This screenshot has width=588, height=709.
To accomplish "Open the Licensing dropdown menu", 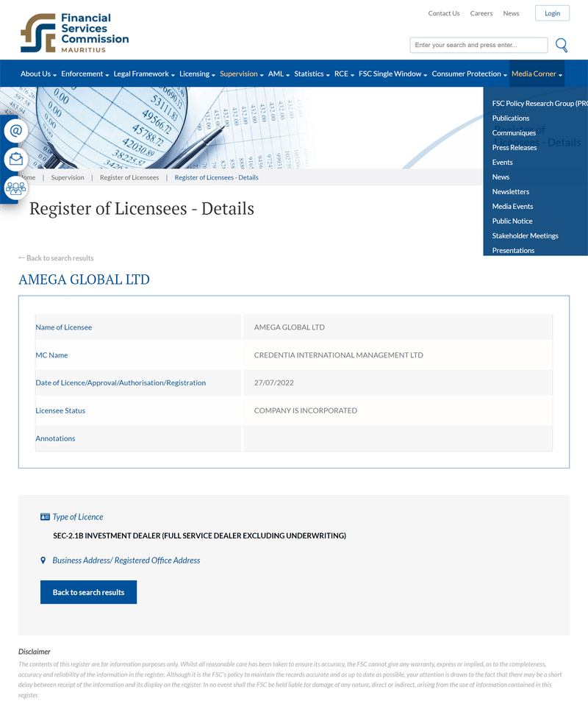I will click(x=197, y=74).
